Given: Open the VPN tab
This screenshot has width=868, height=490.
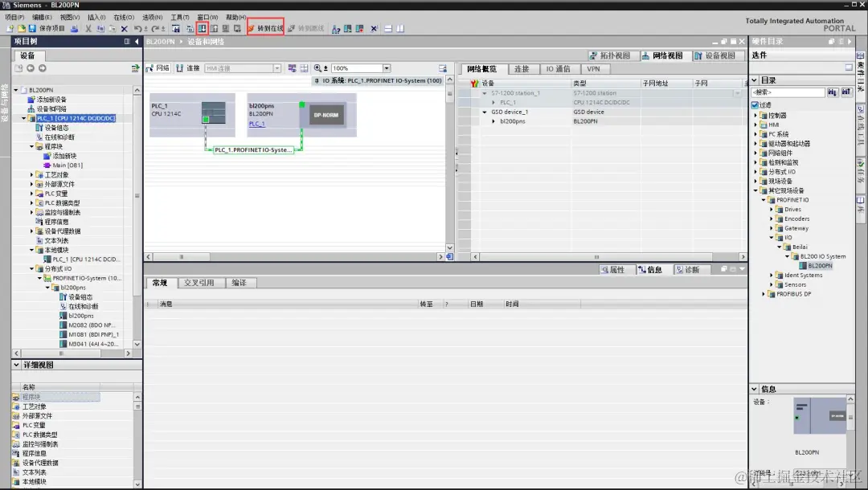Looking at the screenshot, I should click(593, 68).
